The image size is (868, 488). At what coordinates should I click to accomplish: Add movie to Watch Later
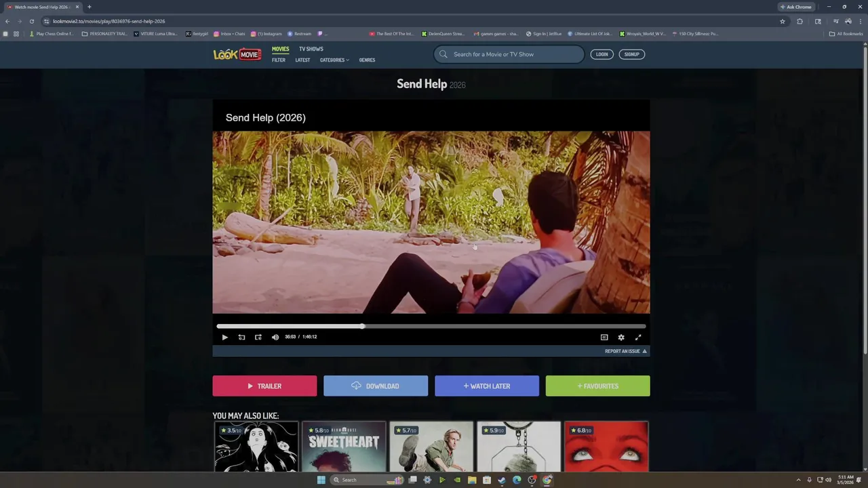coord(487,386)
